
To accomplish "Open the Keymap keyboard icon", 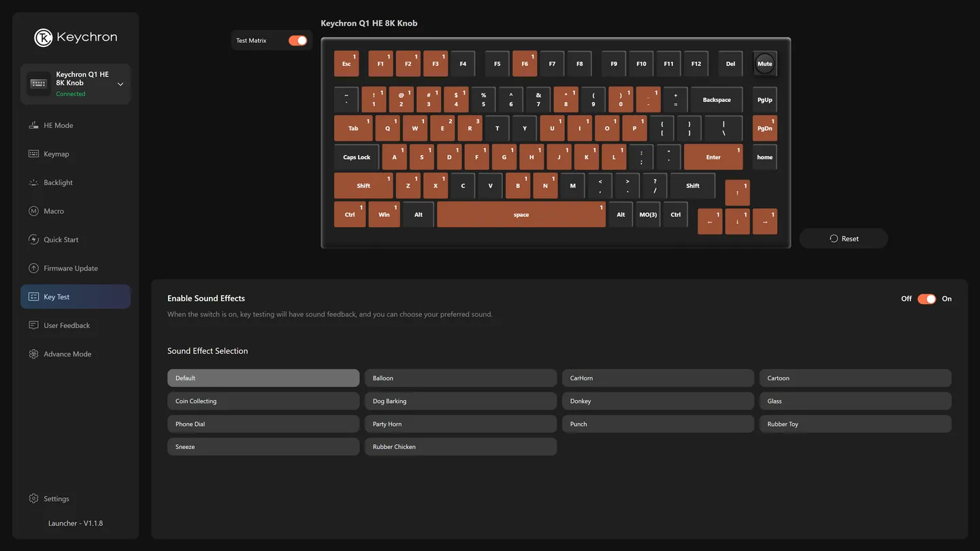I will [x=33, y=154].
